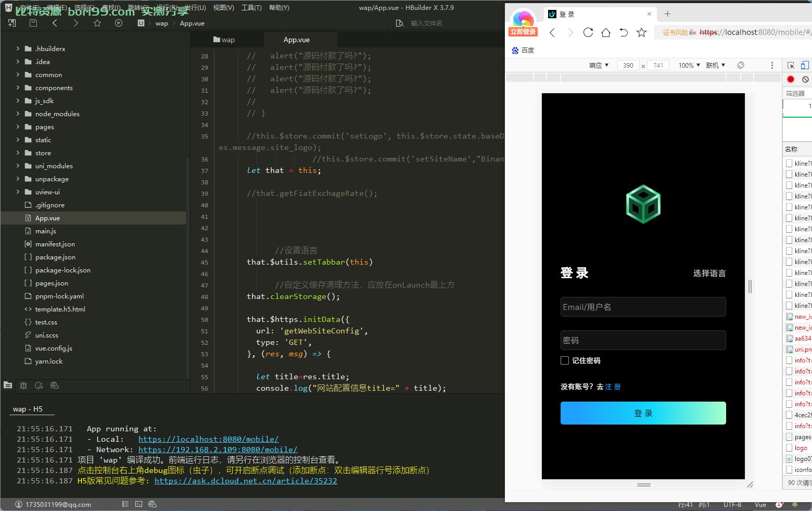The image size is (812, 511).
Task: Click the 登录 browser tab
Action: [x=600, y=14]
